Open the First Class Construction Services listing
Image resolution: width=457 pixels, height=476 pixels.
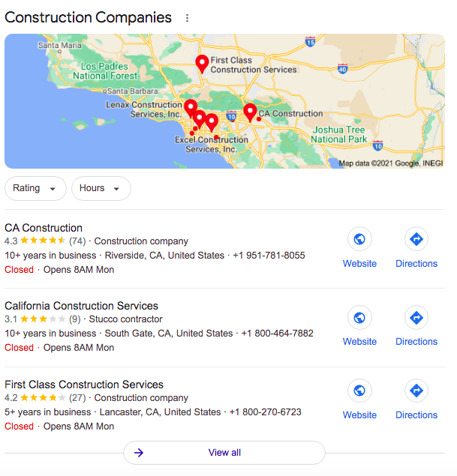84,385
